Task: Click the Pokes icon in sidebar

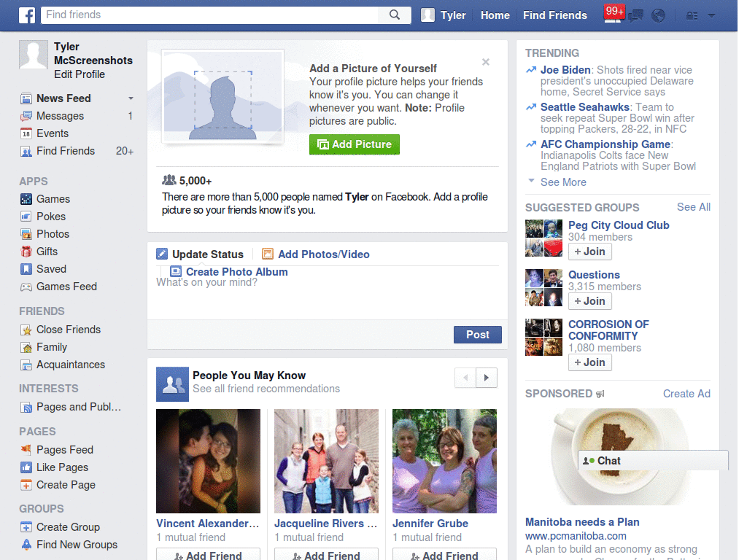Action: pos(26,217)
